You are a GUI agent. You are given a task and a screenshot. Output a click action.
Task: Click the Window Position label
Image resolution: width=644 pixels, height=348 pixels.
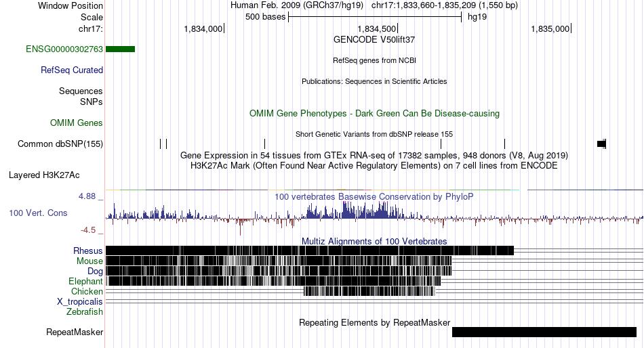pos(71,5)
